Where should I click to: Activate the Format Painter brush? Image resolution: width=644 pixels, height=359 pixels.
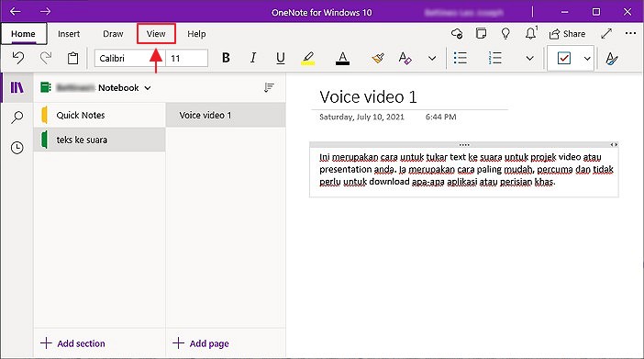tap(377, 58)
